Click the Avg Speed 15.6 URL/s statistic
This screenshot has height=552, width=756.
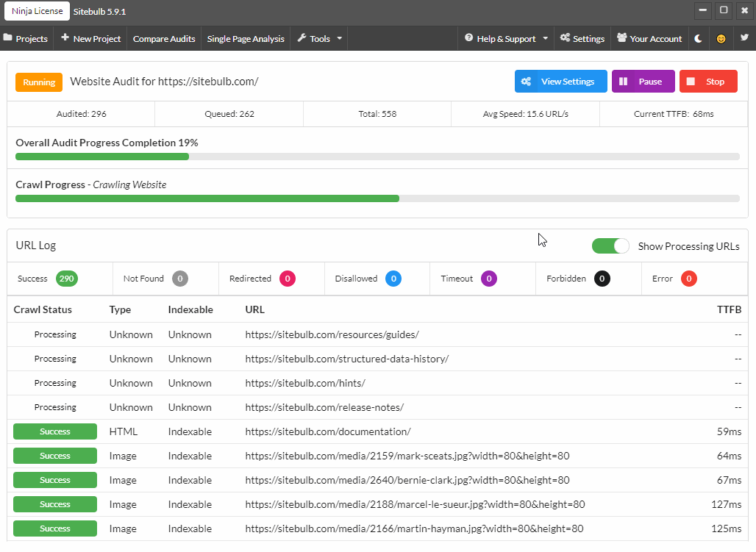(526, 114)
